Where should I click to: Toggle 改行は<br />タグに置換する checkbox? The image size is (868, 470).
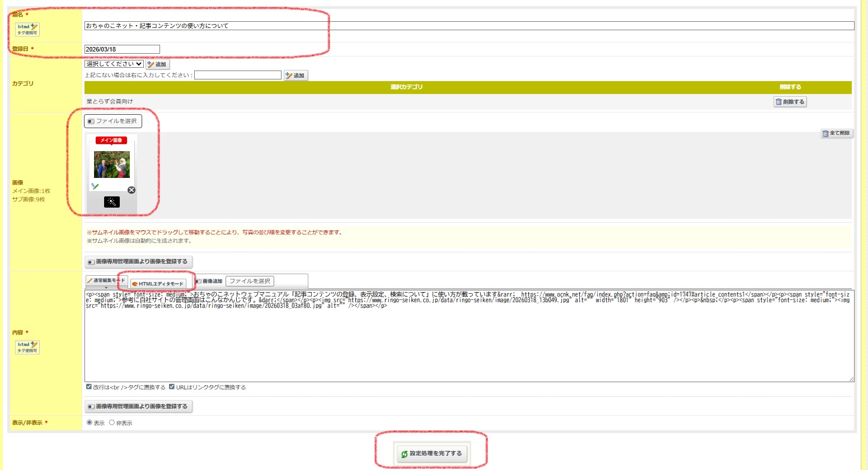89,387
